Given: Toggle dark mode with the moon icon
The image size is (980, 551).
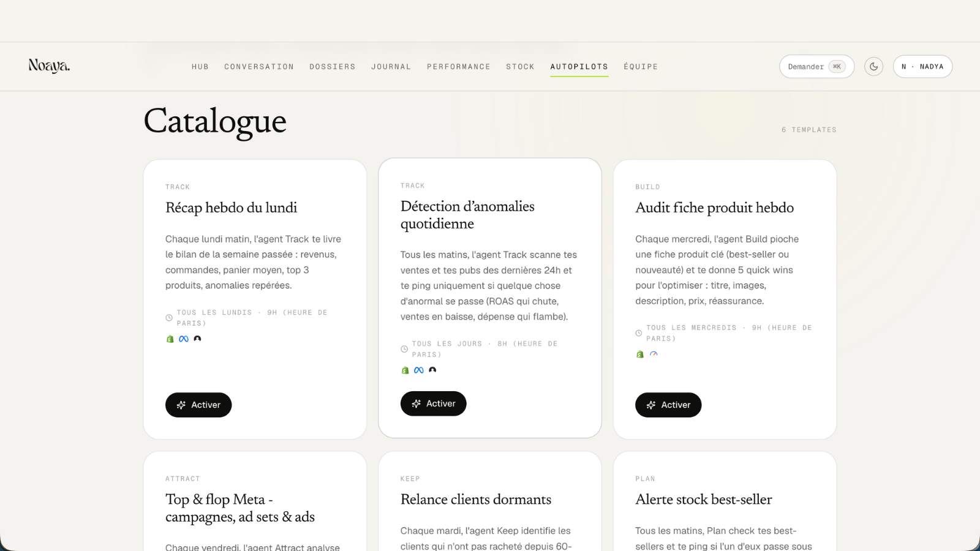Looking at the screenshot, I should coord(873,67).
